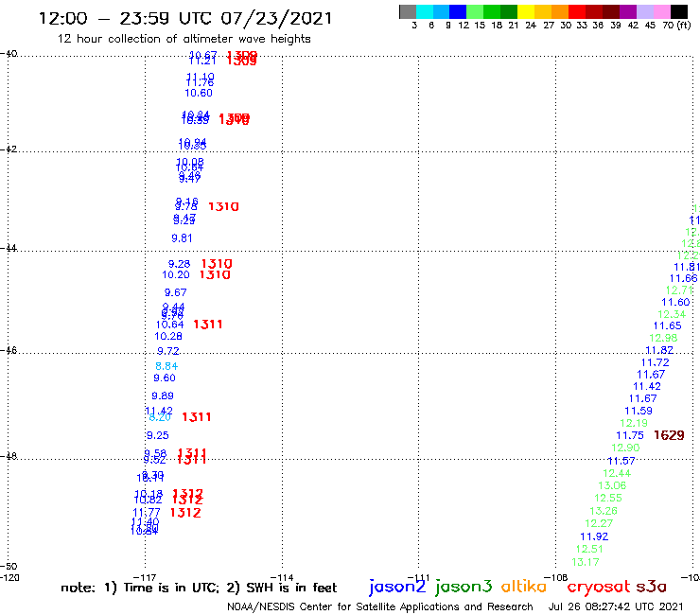The width and height of the screenshot is (700, 615).
Task: Click wave height value "9.25"
Action: 158,435
